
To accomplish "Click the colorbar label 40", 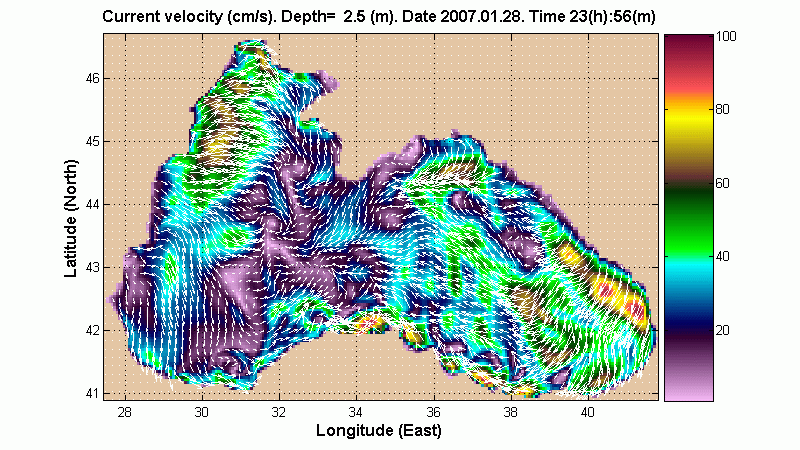I will point(722,257).
